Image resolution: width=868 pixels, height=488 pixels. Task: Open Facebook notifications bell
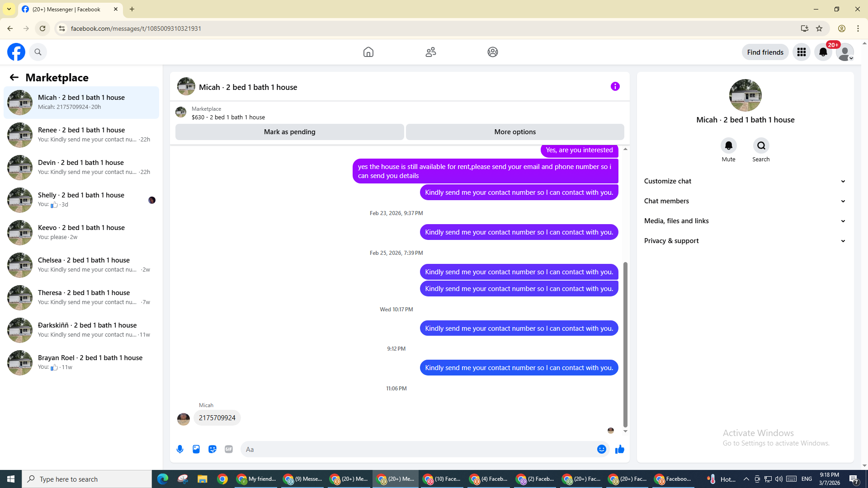(823, 52)
